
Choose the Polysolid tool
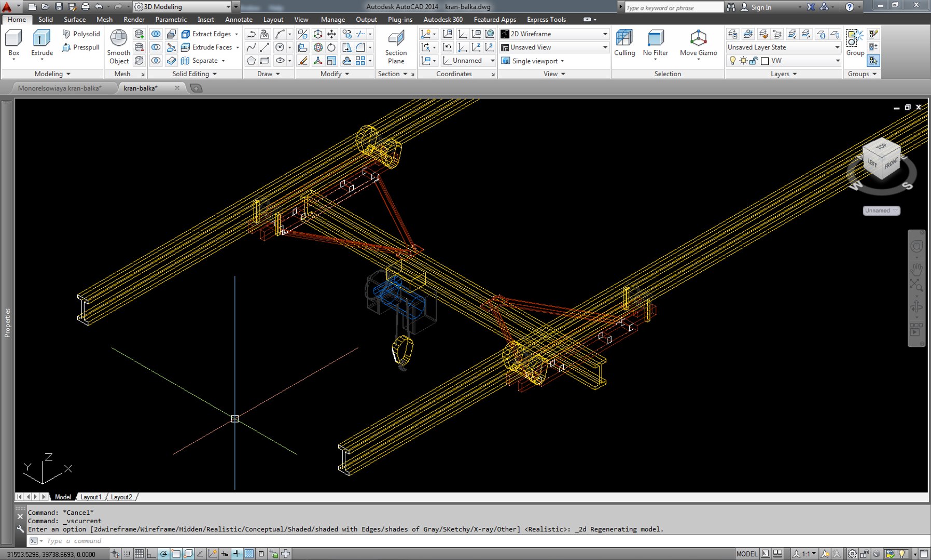coord(81,34)
